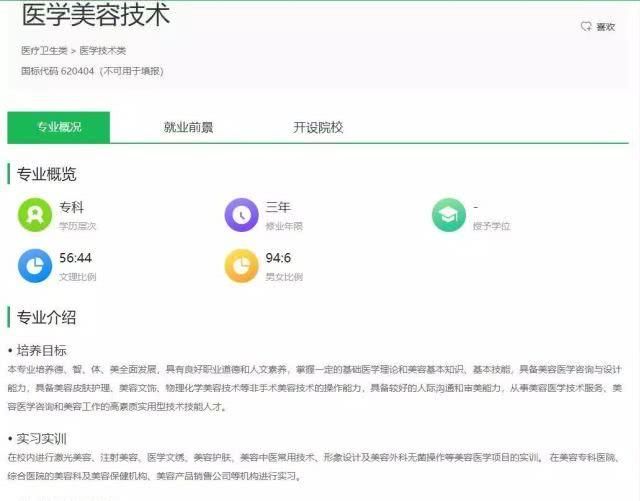Click the orange pie chart 男女比例 icon
This screenshot has height=501, width=640.
[242, 266]
